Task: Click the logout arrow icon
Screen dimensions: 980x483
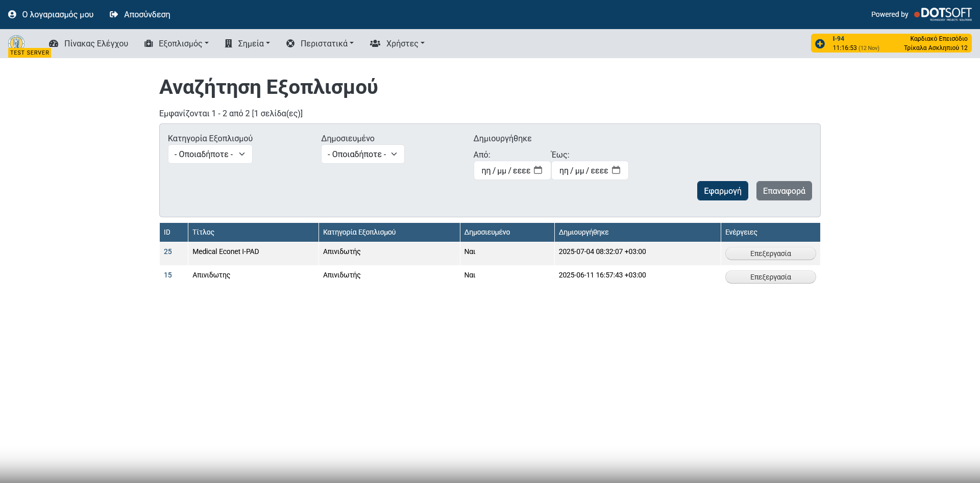Action: pyautogui.click(x=114, y=14)
